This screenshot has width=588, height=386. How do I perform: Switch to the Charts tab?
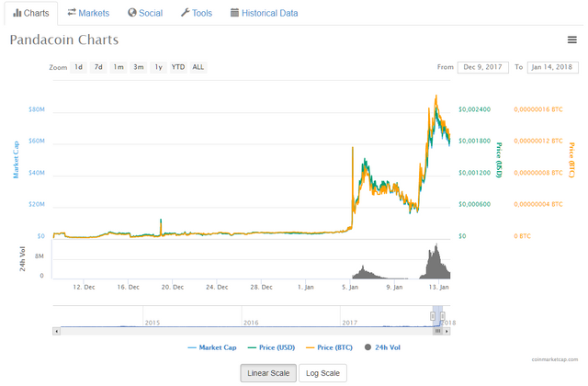(31, 14)
